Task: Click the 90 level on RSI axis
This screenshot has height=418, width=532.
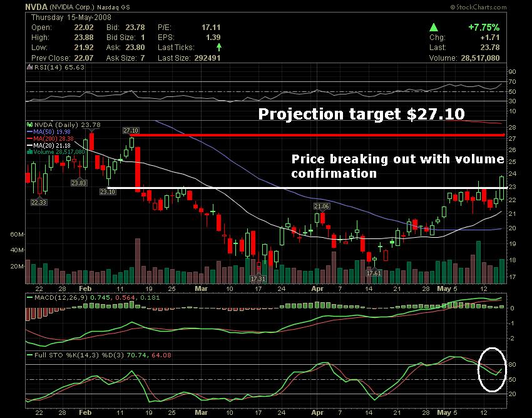Action: pos(512,72)
